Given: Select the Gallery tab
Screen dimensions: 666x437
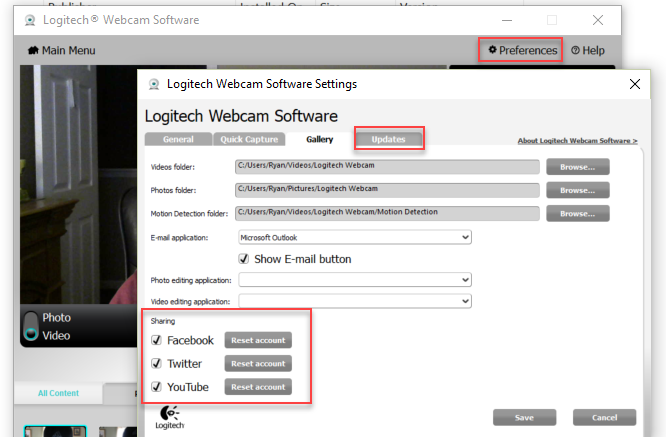Looking at the screenshot, I should (320, 139).
